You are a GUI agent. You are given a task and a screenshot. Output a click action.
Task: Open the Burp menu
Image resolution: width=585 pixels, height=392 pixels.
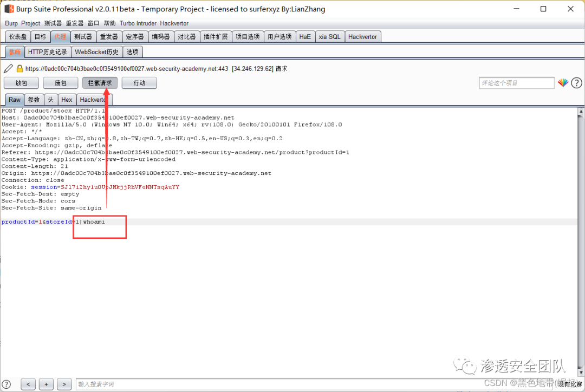11,23
